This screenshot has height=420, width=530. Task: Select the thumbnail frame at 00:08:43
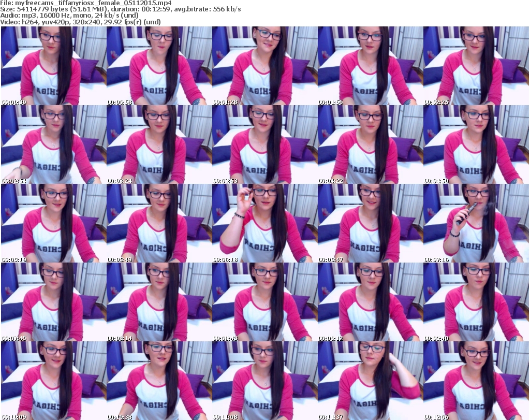(x=264, y=302)
